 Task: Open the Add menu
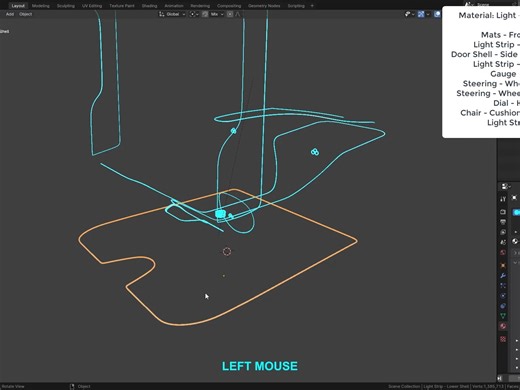[x=10, y=14]
